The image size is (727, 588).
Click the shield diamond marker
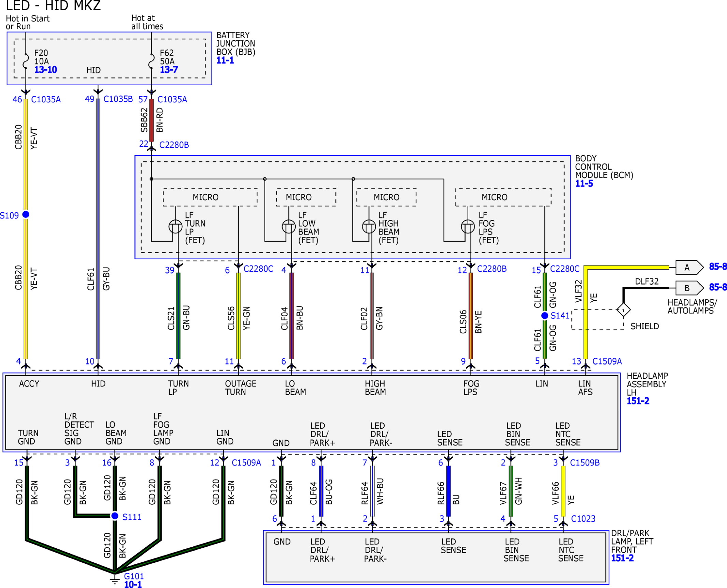pyautogui.click(x=623, y=310)
